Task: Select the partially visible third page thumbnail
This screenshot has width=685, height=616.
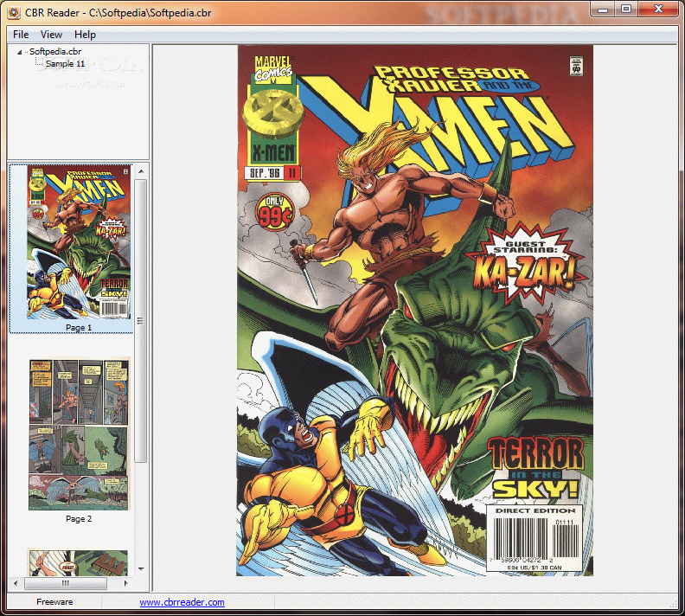Action: click(78, 562)
